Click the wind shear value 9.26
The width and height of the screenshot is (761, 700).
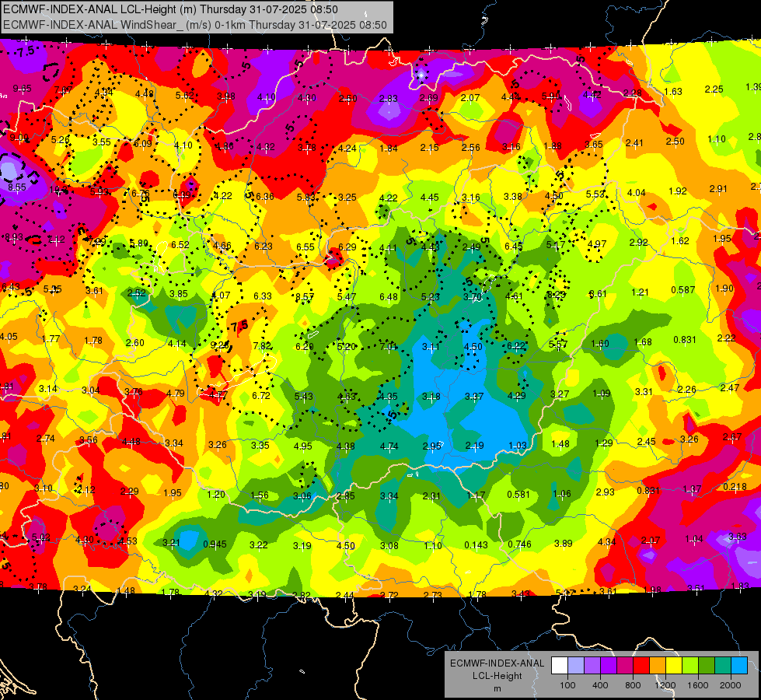pyautogui.click(x=220, y=345)
